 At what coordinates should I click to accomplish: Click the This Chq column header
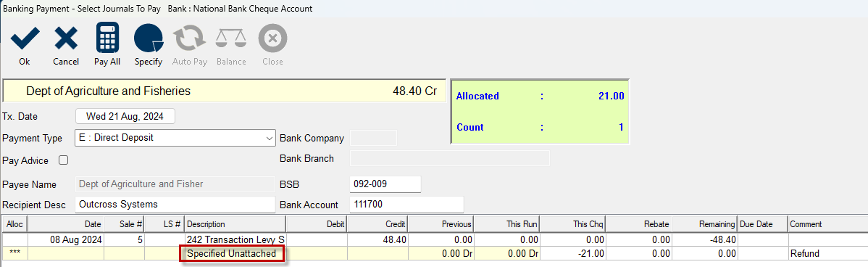pos(573,224)
